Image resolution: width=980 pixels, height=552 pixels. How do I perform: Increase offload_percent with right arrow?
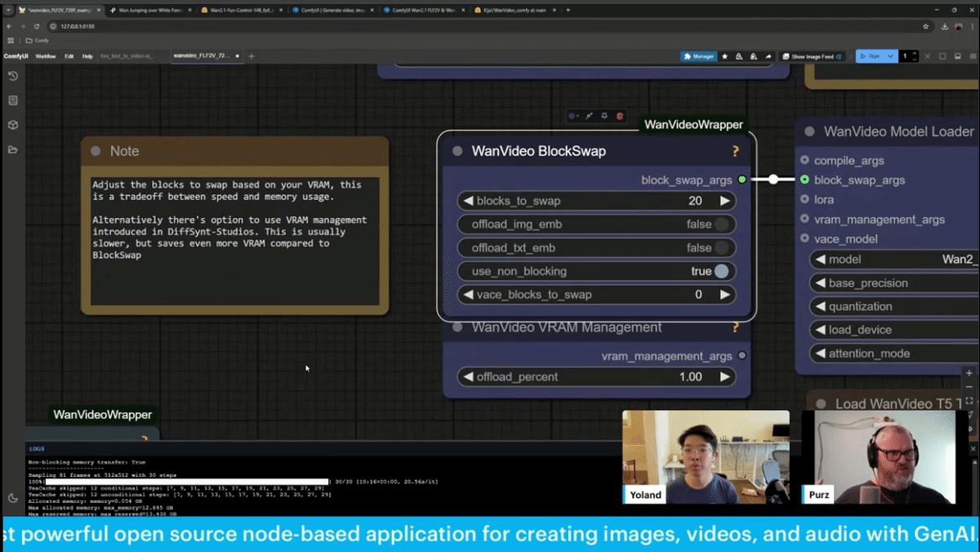pyautogui.click(x=724, y=377)
